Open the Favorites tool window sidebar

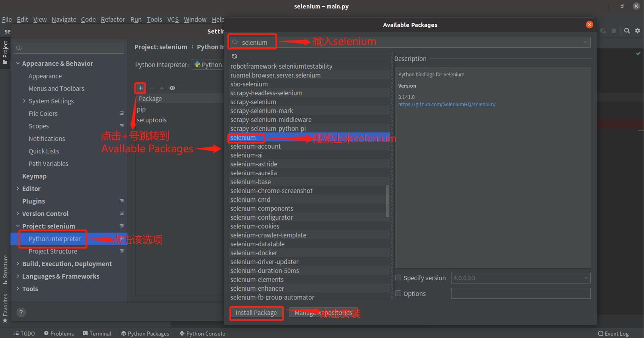pos(5,308)
